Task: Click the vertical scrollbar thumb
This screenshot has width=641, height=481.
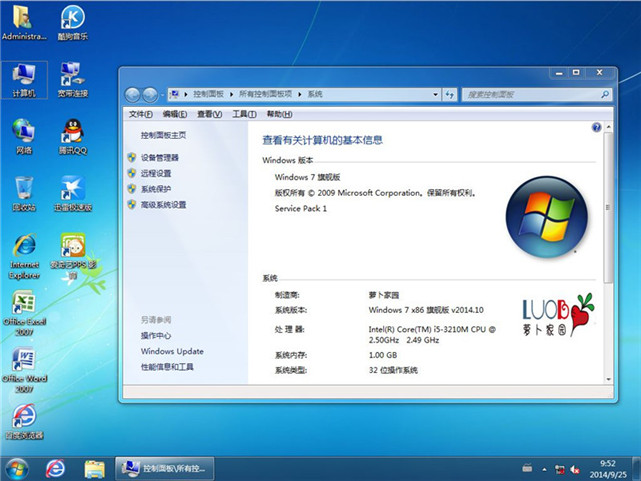Action: pyautogui.click(x=608, y=208)
